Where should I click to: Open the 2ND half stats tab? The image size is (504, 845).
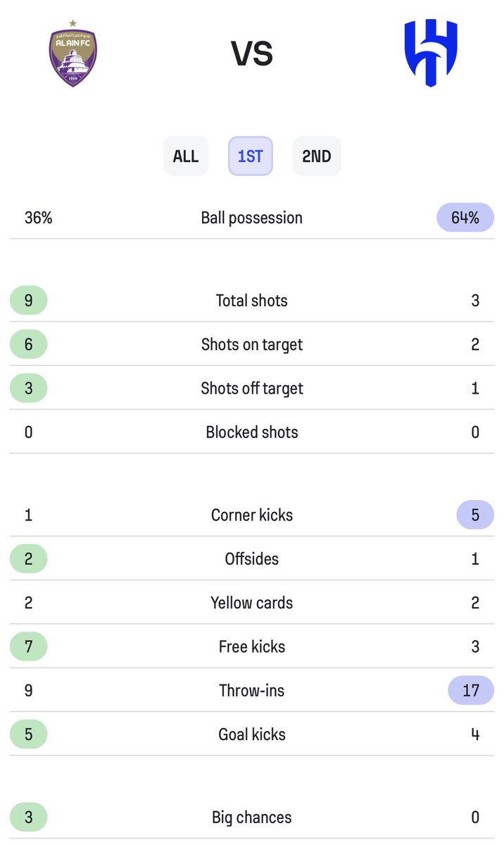pyautogui.click(x=316, y=156)
